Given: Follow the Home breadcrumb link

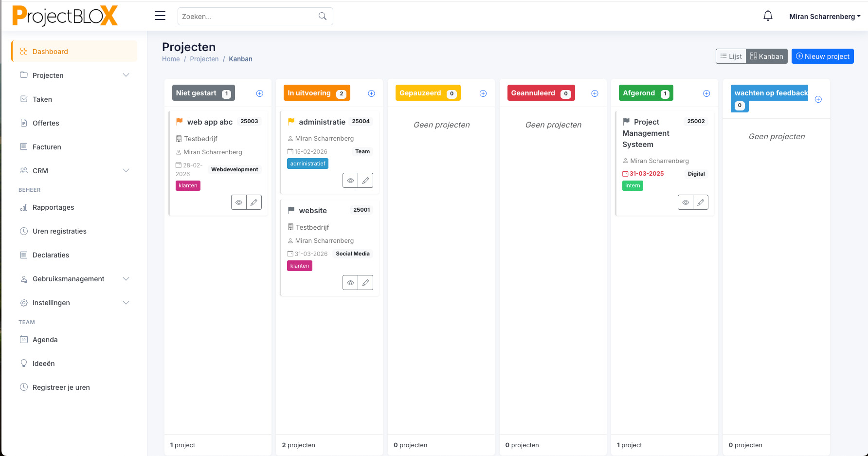Looking at the screenshot, I should point(171,59).
